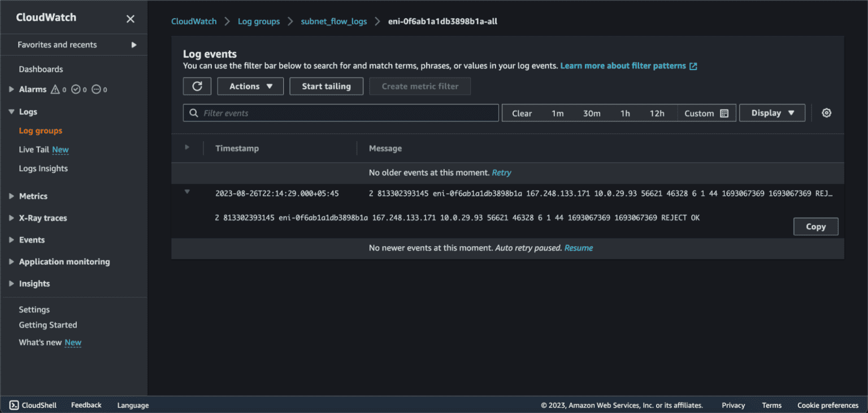Select Logs Insights in the sidebar
The height and width of the screenshot is (413, 868).
click(x=44, y=168)
